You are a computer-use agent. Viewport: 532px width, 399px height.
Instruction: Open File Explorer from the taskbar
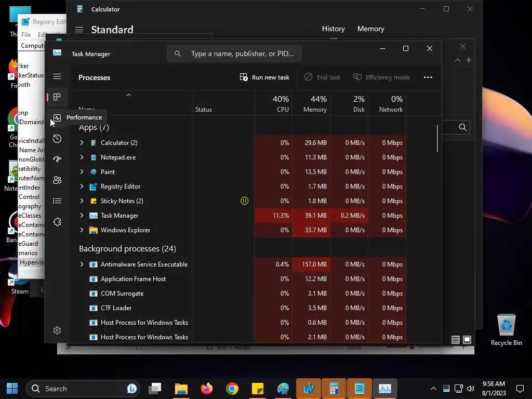(181, 389)
